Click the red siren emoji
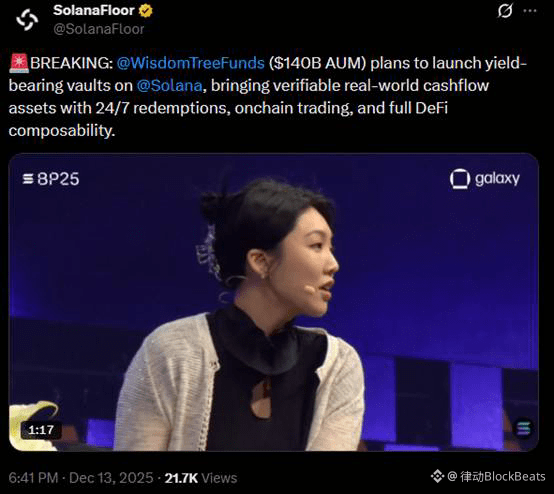The width and height of the screenshot is (554, 494). (x=19, y=63)
